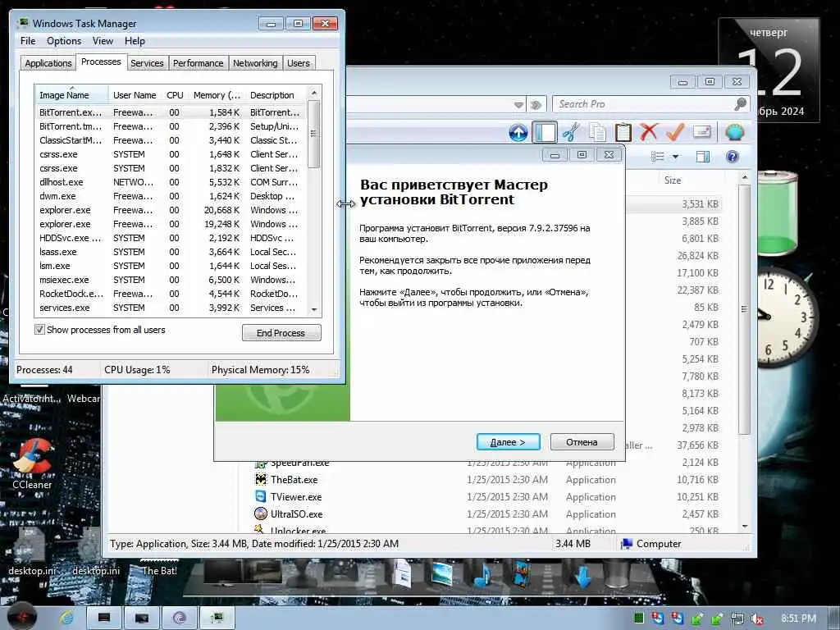This screenshot has width=840, height=630.
Task: Toggle Show processes from all users checkbox
Action: pos(39,330)
